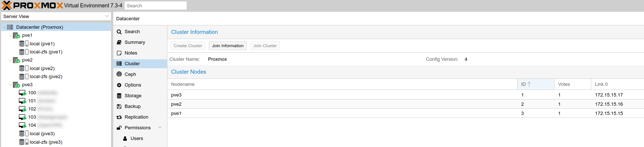644x147 pixels.
Task: Open Options via gear icon
Action: (119, 85)
